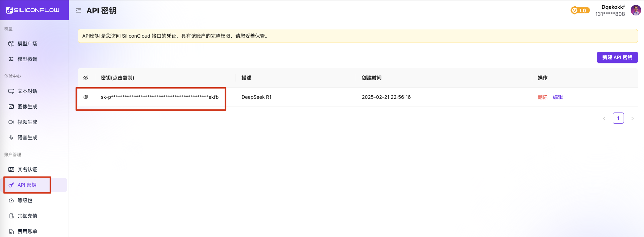Screen dimensions: 644x237
Task: Click the 视频生成 camera icon
Action: click(11, 122)
